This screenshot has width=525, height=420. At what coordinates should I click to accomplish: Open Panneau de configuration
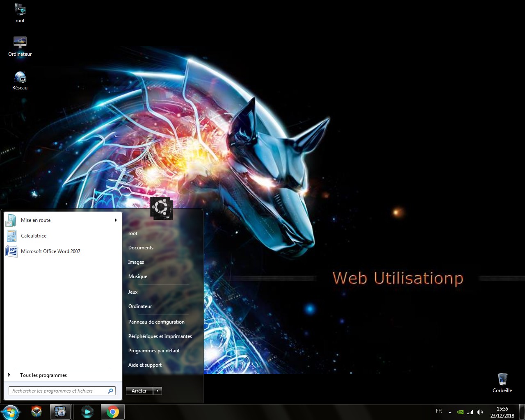coord(156,322)
